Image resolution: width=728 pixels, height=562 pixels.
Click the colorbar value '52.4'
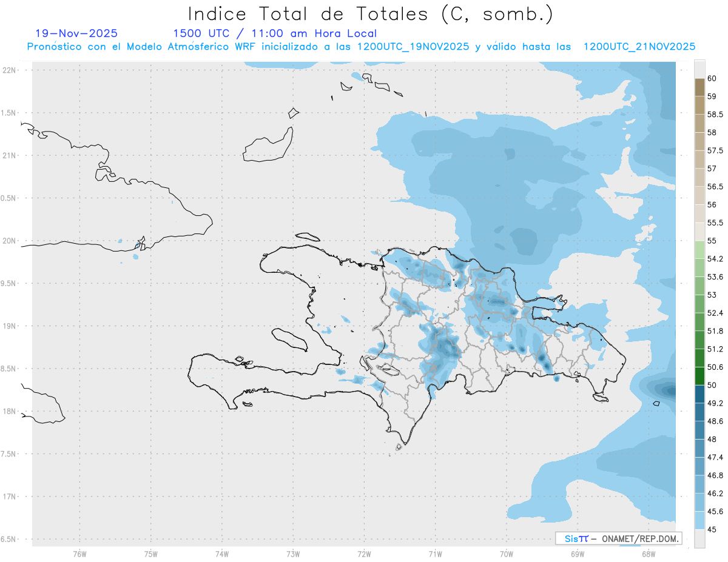tap(715, 313)
